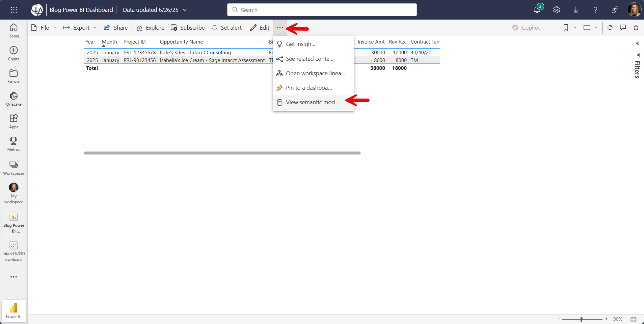Click the Edit report button

(260, 28)
